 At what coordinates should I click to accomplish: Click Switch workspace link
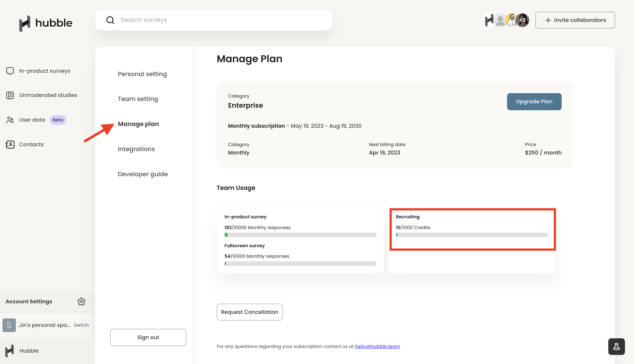pos(81,325)
